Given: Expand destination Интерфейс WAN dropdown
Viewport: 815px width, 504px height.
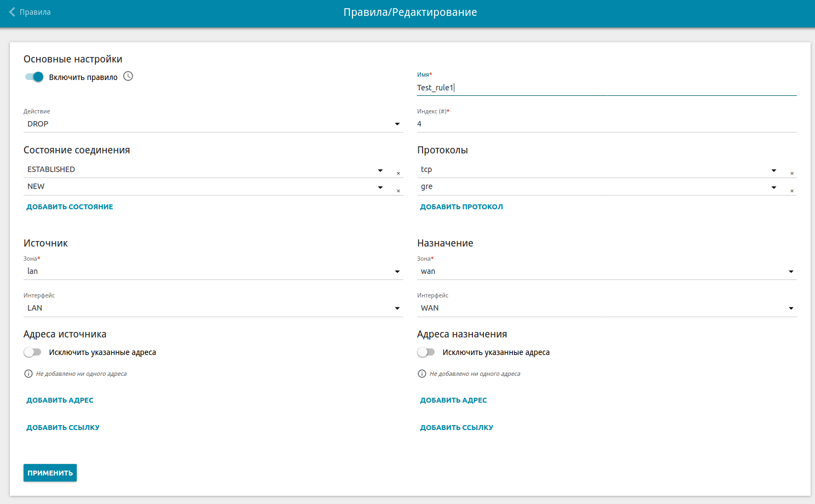Looking at the screenshot, I should point(606,308).
